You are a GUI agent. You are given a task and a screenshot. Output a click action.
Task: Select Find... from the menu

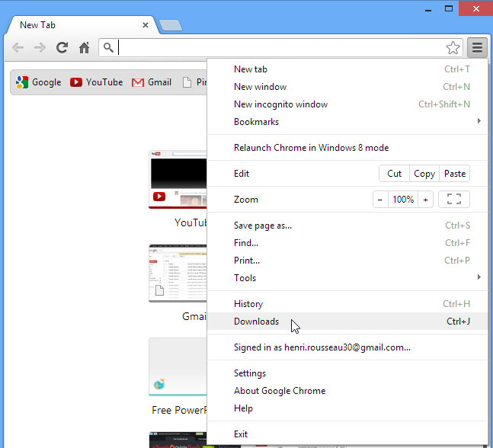tap(347, 243)
